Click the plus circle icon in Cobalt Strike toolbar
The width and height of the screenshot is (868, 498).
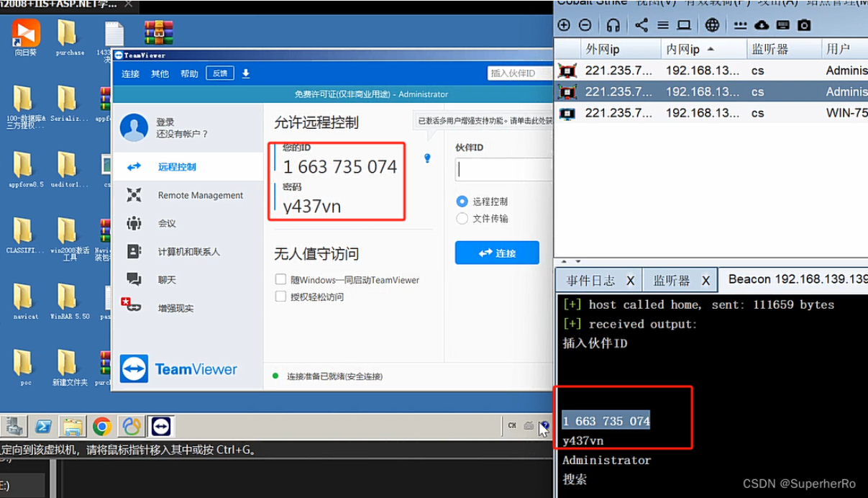pos(564,25)
